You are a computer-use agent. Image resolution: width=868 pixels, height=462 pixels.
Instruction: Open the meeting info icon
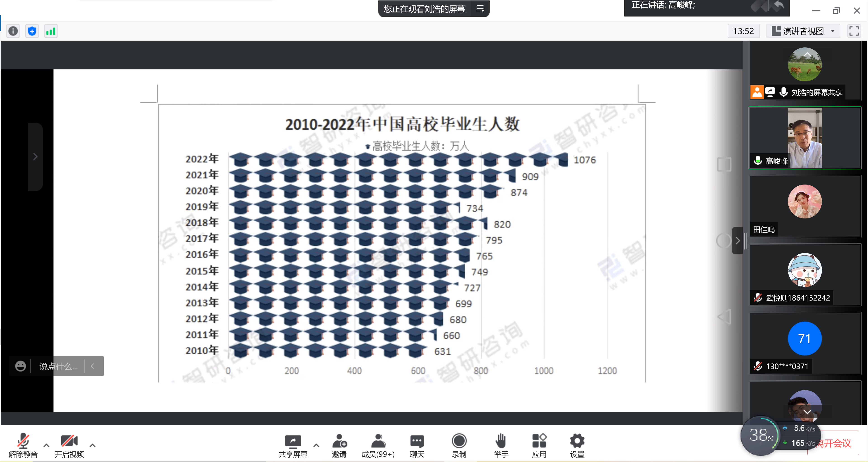pos(13,31)
